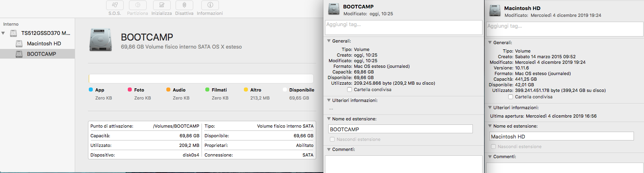Click the BOOTCAMP info window drive icon
Viewport: 644px width, 173px height.
334,9
